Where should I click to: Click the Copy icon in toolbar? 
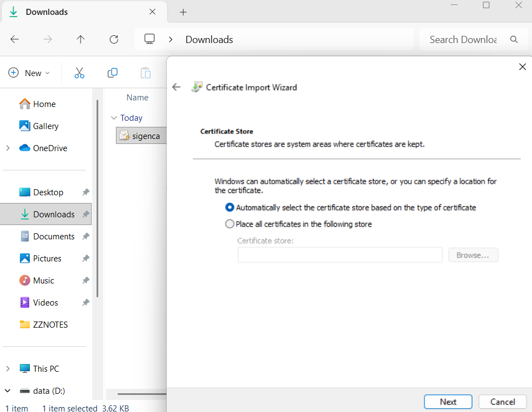pyautogui.click(x=113, y=73)
